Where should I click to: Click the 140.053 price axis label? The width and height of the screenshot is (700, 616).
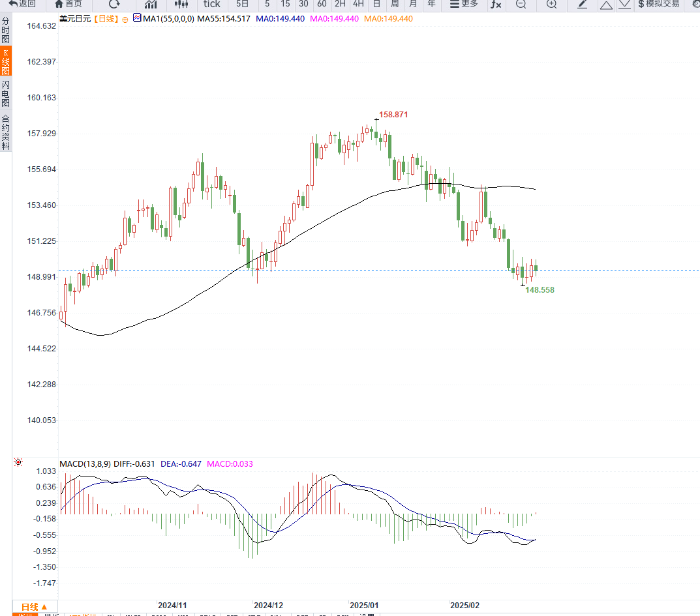tap(42, 420)
